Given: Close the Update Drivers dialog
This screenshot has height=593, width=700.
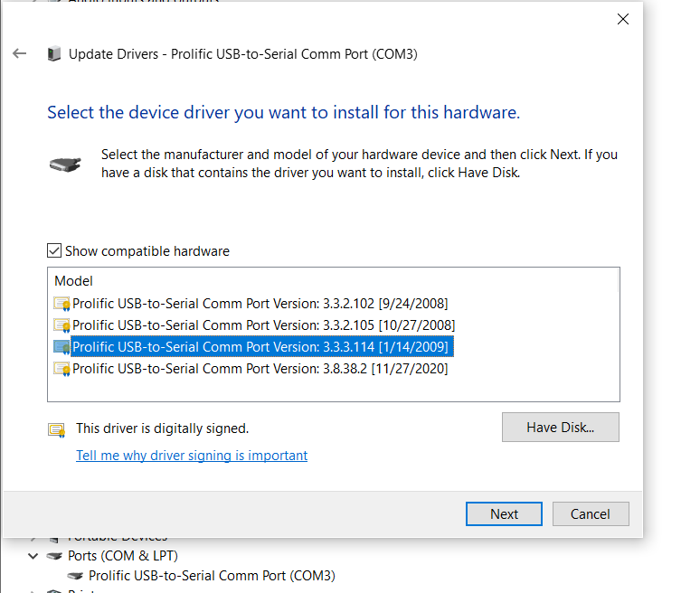Looking at the screenshot, I should (x=623, y=19).
